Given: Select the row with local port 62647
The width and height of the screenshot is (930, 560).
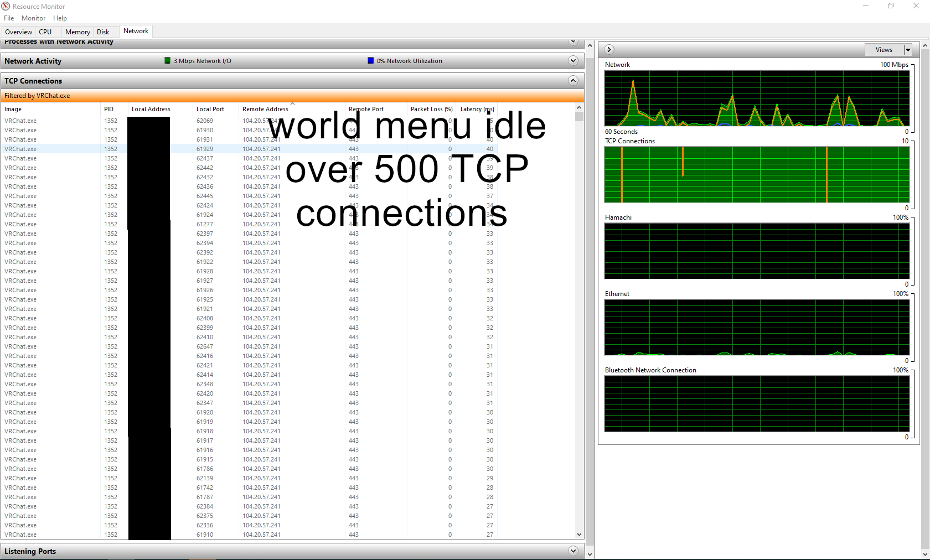Looking at the screenshot, I should 249,346.
